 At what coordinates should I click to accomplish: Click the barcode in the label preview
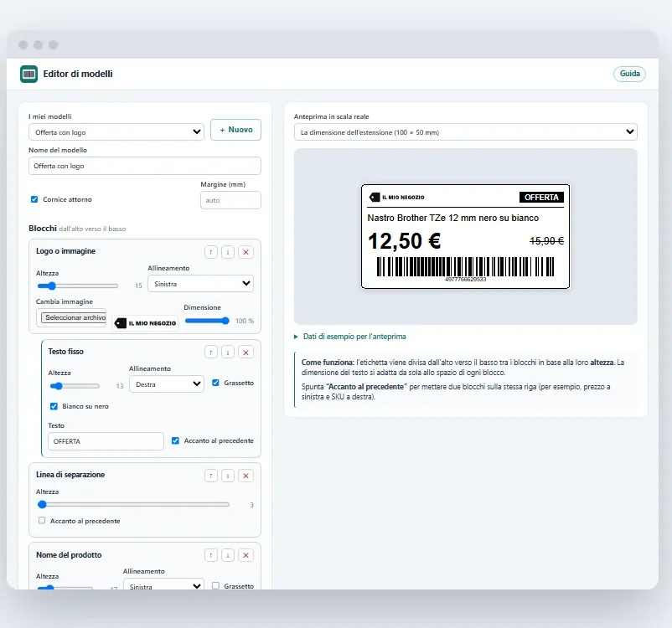click(465, 267)
